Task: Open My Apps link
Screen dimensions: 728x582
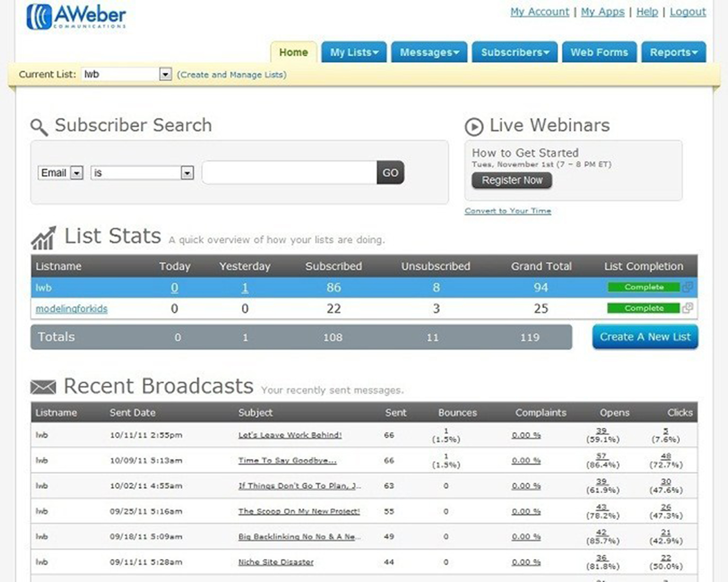Action: pos(603,12)
